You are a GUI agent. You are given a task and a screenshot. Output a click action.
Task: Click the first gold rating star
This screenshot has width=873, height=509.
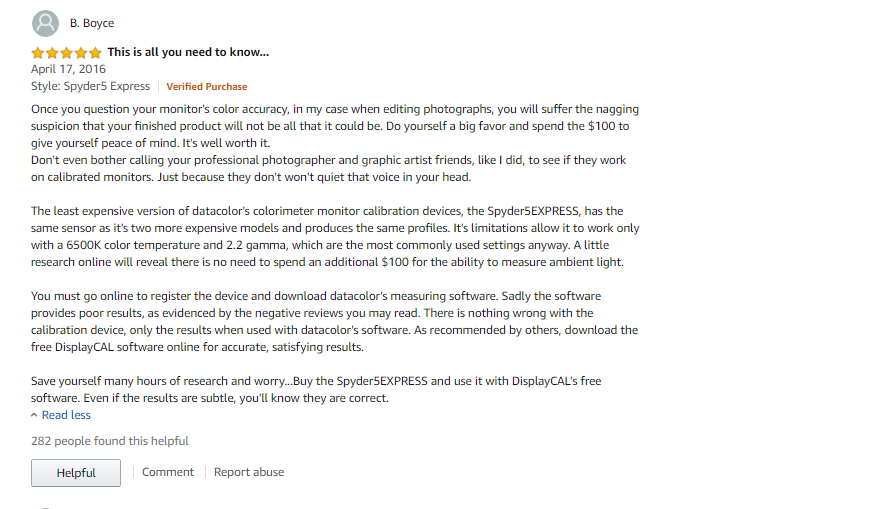(x=38, y=53)
